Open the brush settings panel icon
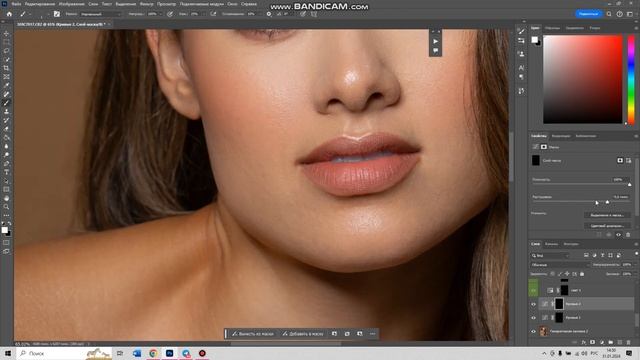This screenshot has width=640, height=360. tap(57, 14)
